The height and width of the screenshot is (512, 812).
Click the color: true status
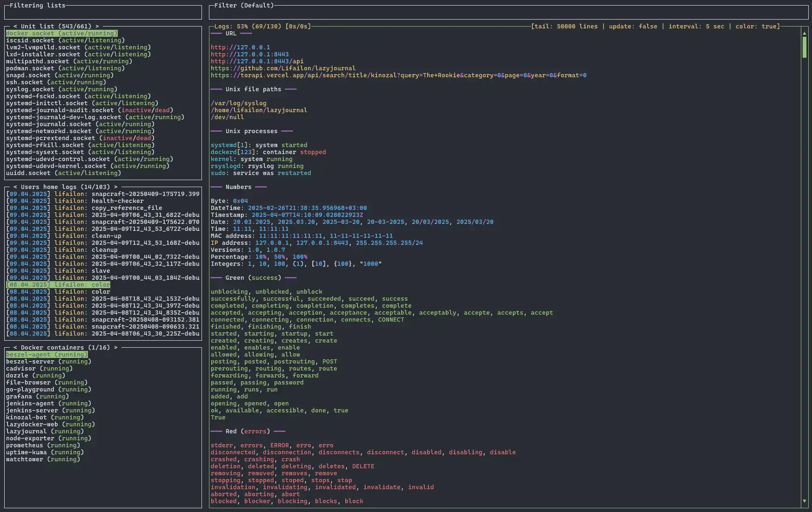pos(756,27)
